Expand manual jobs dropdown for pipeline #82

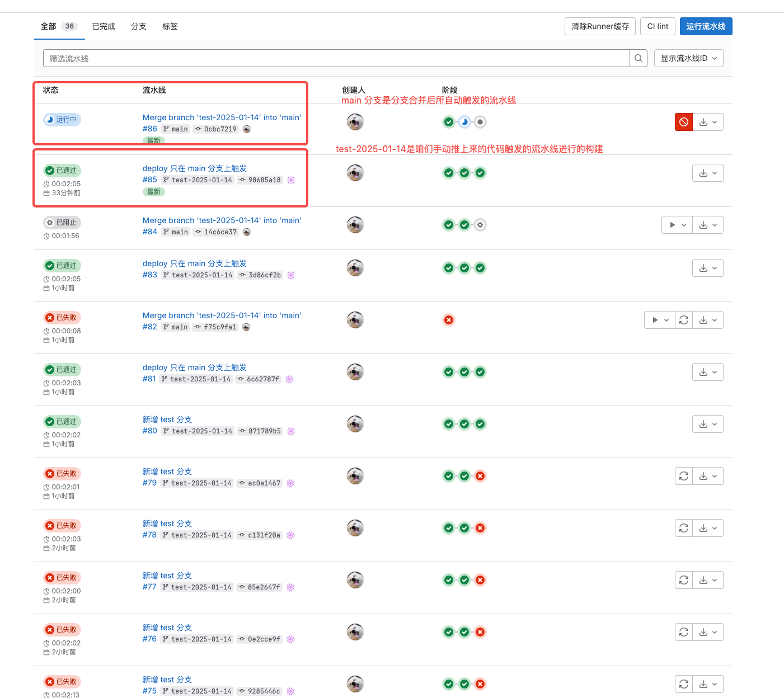click(x=660, y=320)
